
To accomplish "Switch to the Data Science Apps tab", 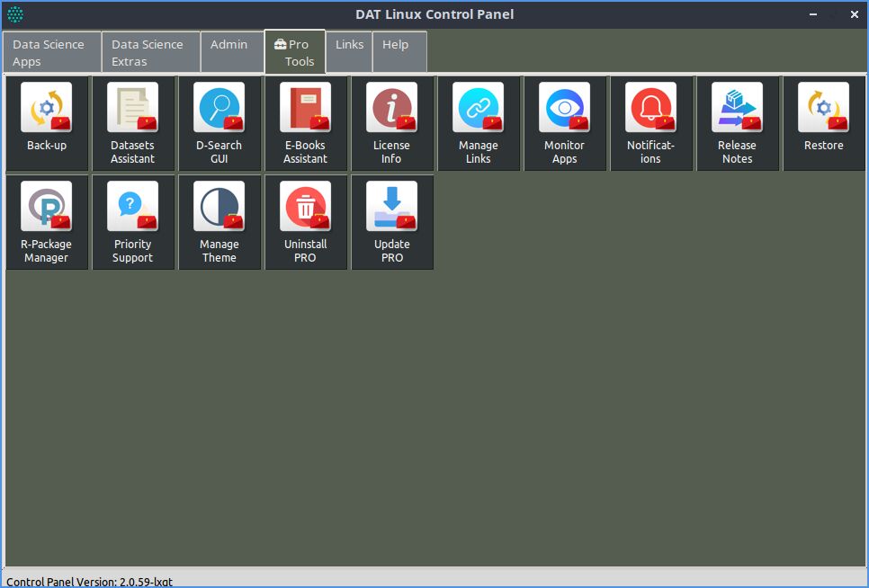I will (x=51, y=52).
